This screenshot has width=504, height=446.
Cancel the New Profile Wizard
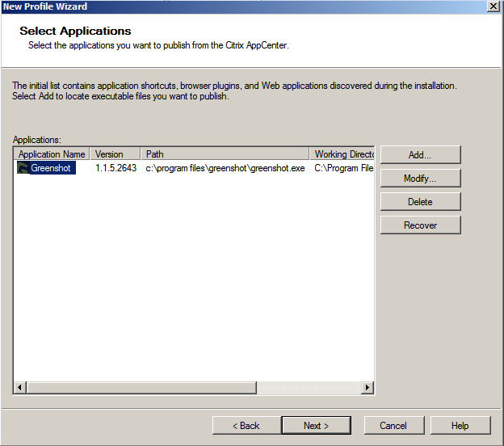393,426
